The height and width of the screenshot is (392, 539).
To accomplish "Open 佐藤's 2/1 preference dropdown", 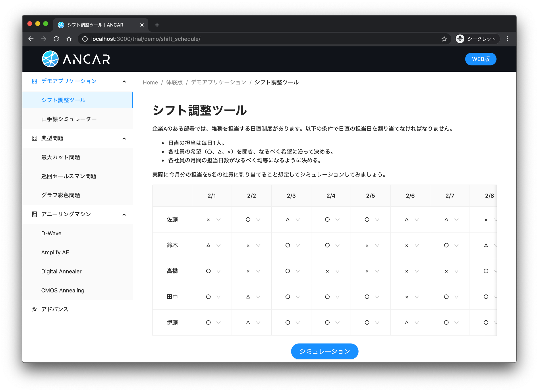I will tap(213, 220).
